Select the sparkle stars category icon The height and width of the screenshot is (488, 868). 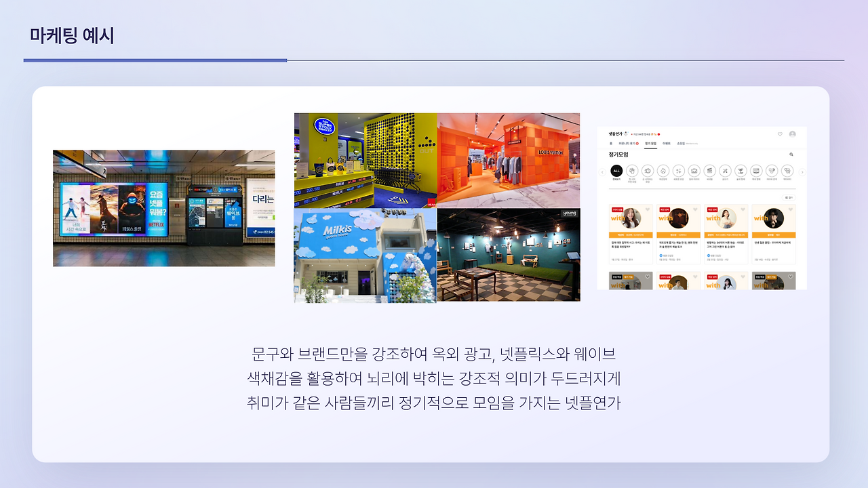tap(679, 171)
